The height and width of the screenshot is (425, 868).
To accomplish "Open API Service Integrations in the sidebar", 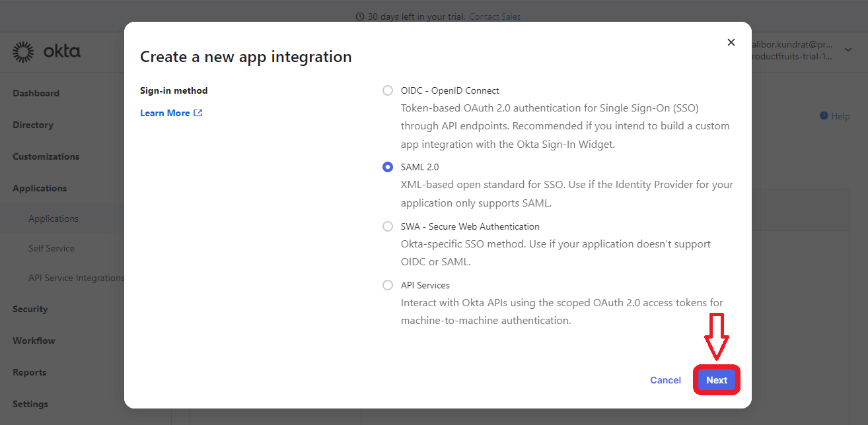I will (x=76, y=277).
